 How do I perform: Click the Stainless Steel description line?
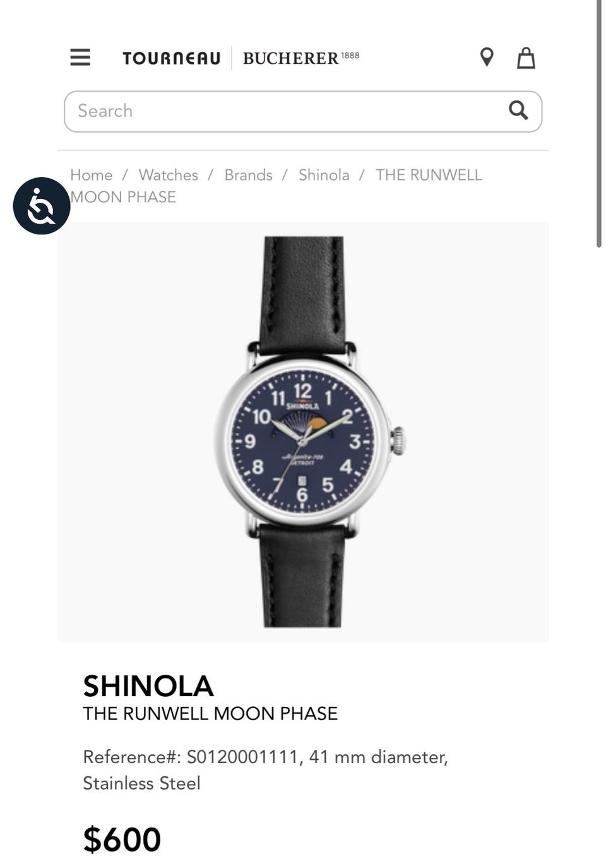click(142, 783)
